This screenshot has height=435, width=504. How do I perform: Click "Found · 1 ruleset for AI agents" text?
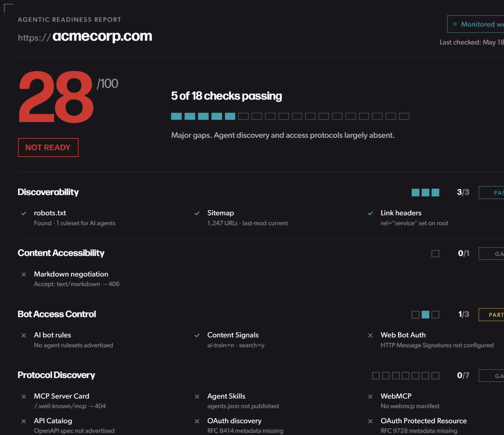pos(75,223)
